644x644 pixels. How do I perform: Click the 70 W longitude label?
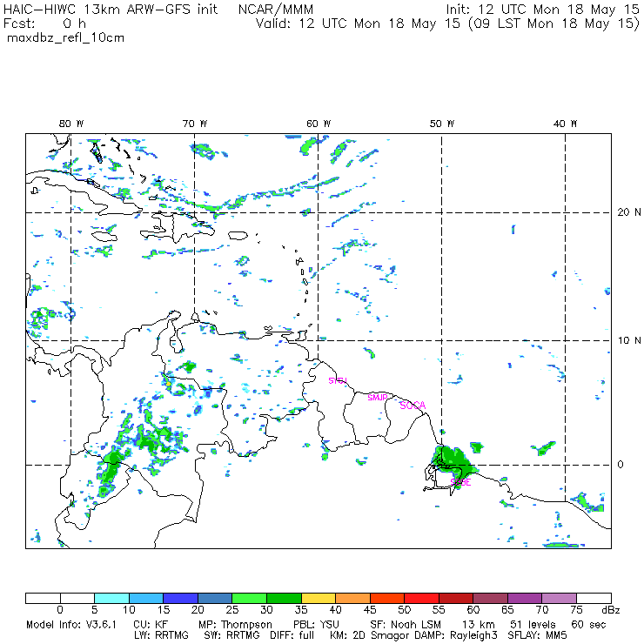[x=195, y=124]
